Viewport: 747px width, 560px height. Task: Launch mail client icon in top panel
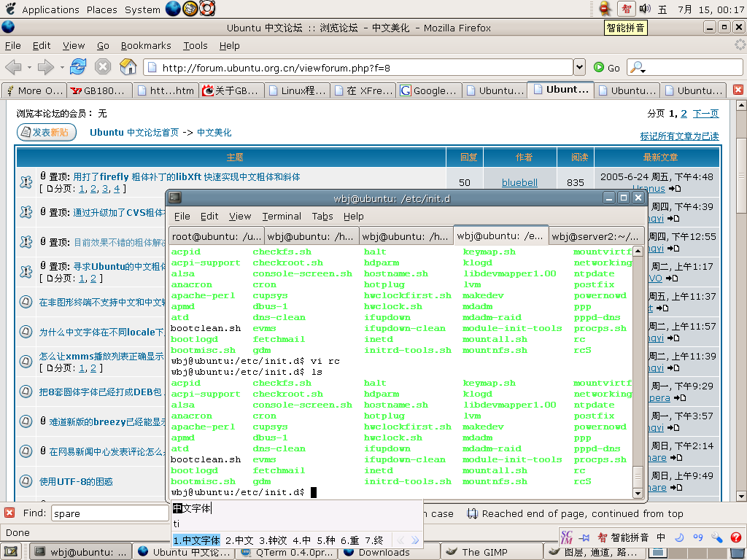pyautogui.click(x=190, y=9)
